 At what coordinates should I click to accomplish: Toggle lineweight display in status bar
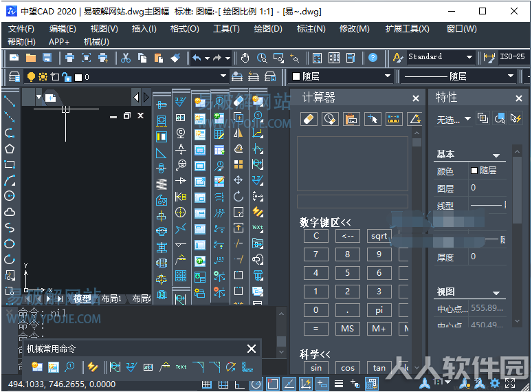pos(339,384)
